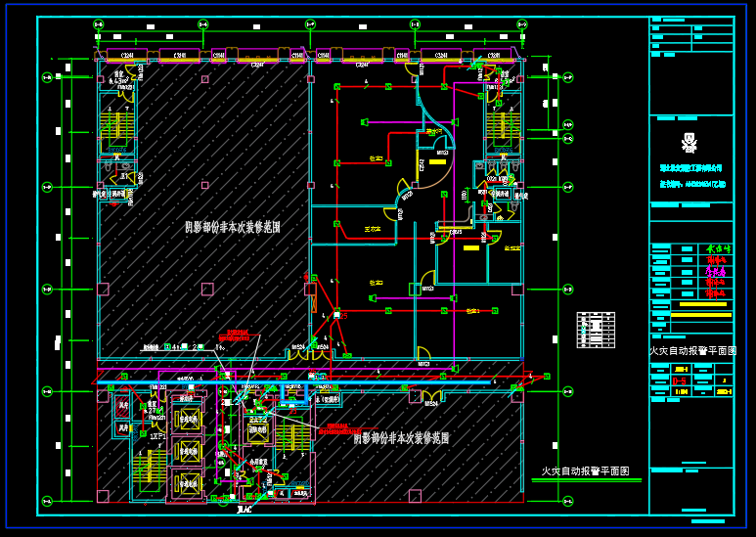Click the drawing title text below the floor plan
Screen dimensions: 756x537
585,471
